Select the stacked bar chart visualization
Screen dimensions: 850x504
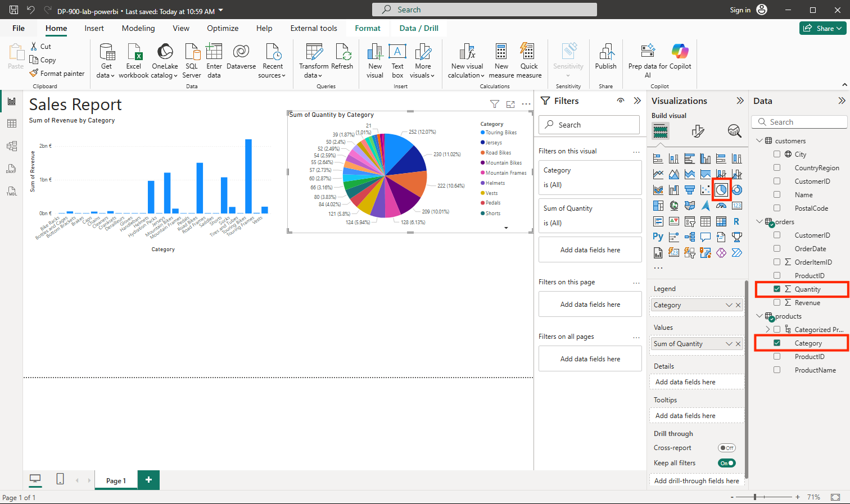(658, 158)
